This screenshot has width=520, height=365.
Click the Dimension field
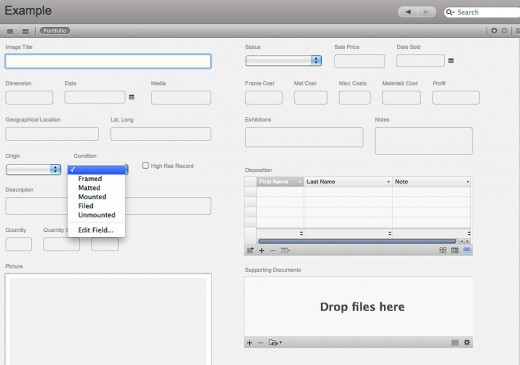(29, 98)
